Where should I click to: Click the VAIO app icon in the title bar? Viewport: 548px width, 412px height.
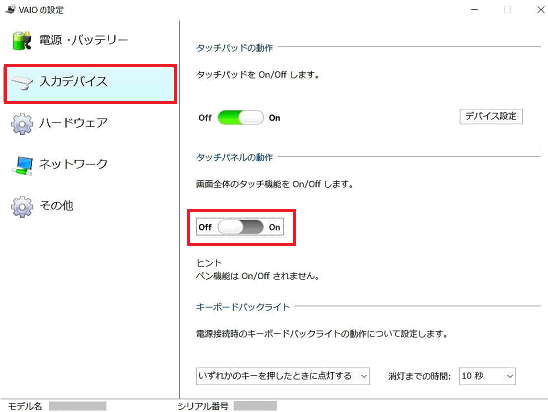pos(10,9)
